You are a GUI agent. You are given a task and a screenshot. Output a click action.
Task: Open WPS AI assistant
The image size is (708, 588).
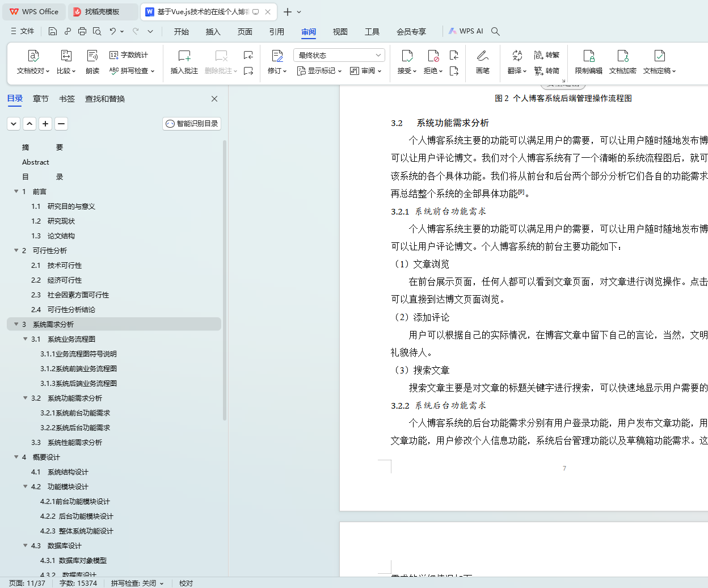466,31
